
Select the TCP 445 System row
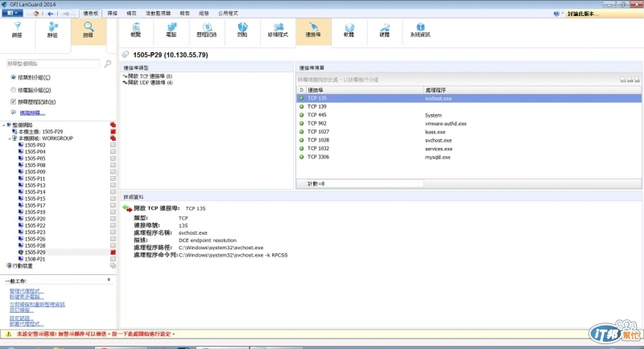click(x=469, y=115)
